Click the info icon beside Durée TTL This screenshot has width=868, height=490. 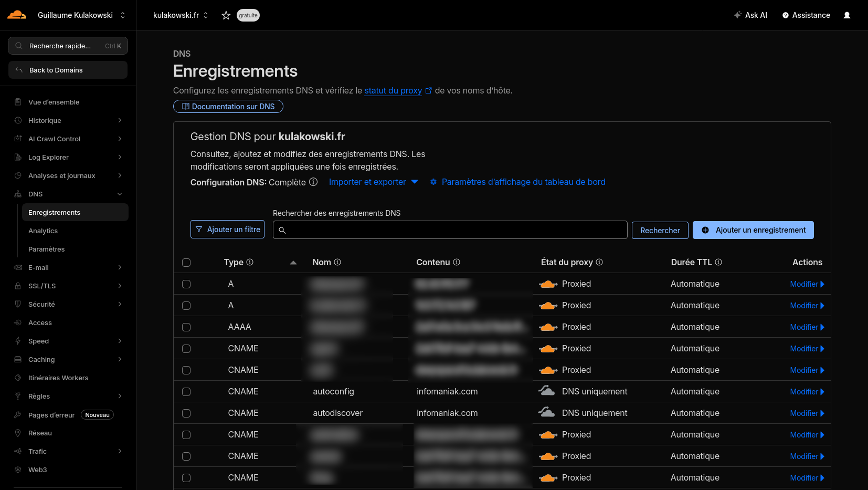click(x=718, y=262)
